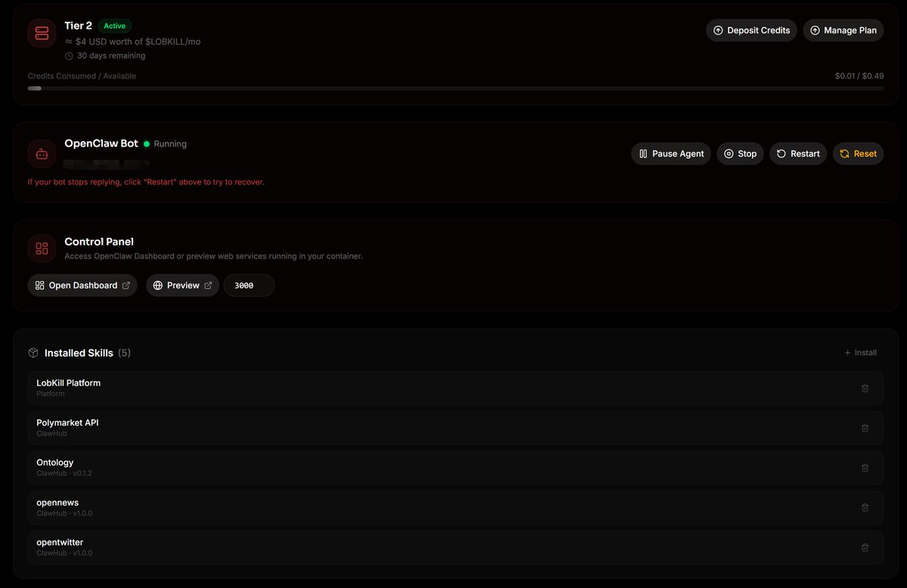Click the Installed Skills heading
Screen dimensions: 907x588
pos(79,353)
